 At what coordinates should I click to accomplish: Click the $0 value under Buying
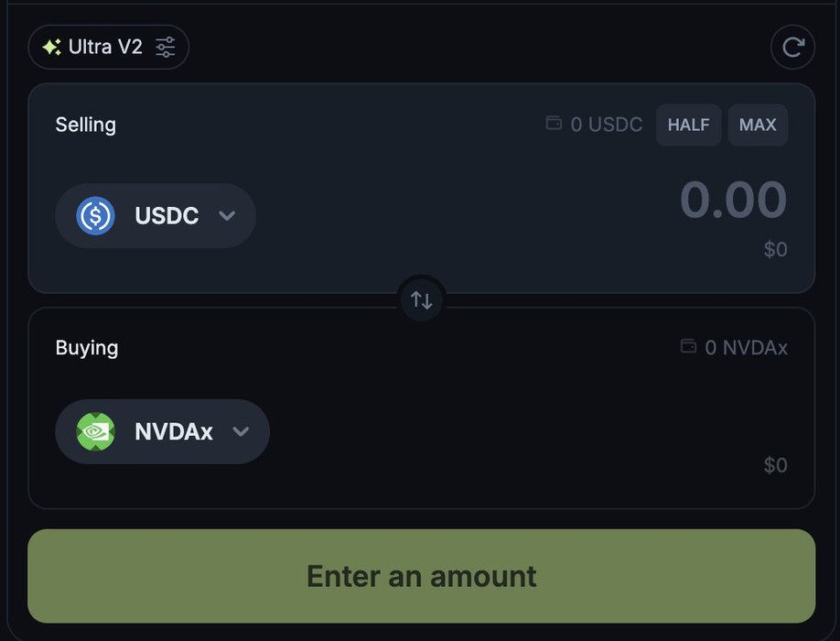[775, 465]
